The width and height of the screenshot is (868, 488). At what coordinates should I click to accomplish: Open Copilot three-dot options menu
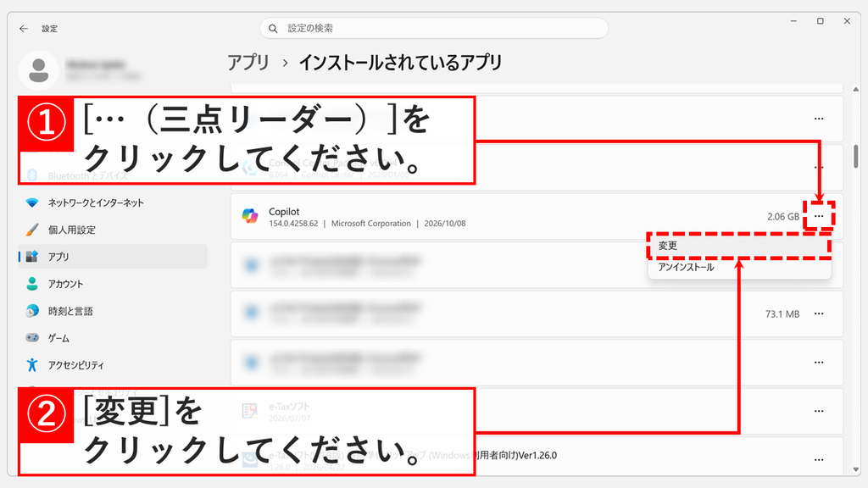[819, 216]
